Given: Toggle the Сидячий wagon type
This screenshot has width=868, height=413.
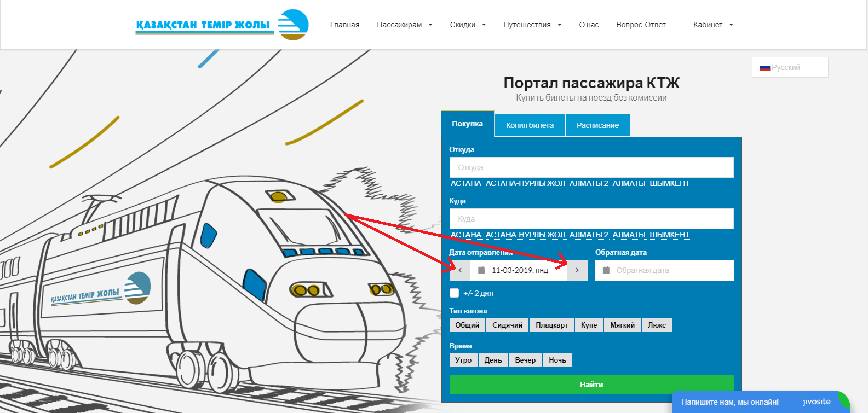Looking at the screenshot, I should pos(507,325).
